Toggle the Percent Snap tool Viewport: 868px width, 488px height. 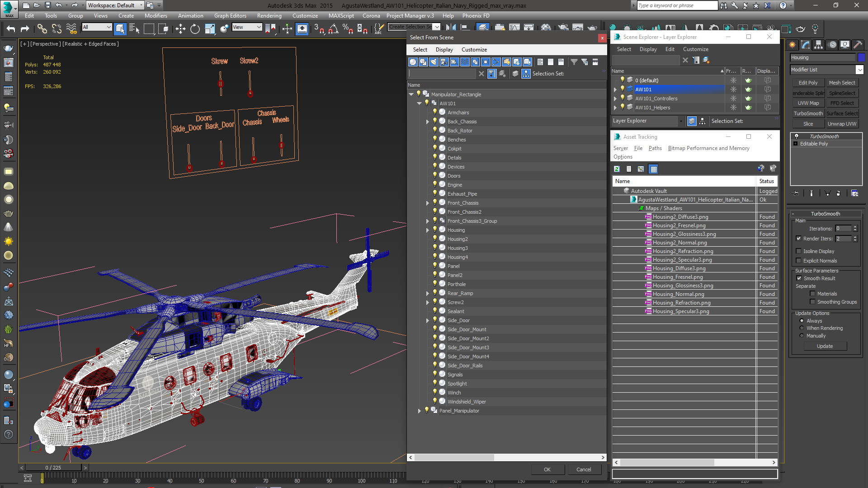(x=348, y=29)
